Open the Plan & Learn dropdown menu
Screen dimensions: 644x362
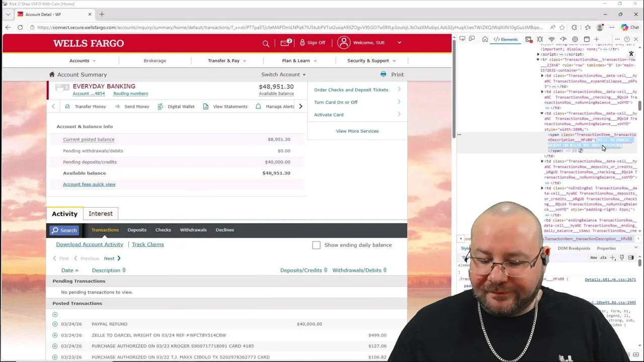point(299,60)
